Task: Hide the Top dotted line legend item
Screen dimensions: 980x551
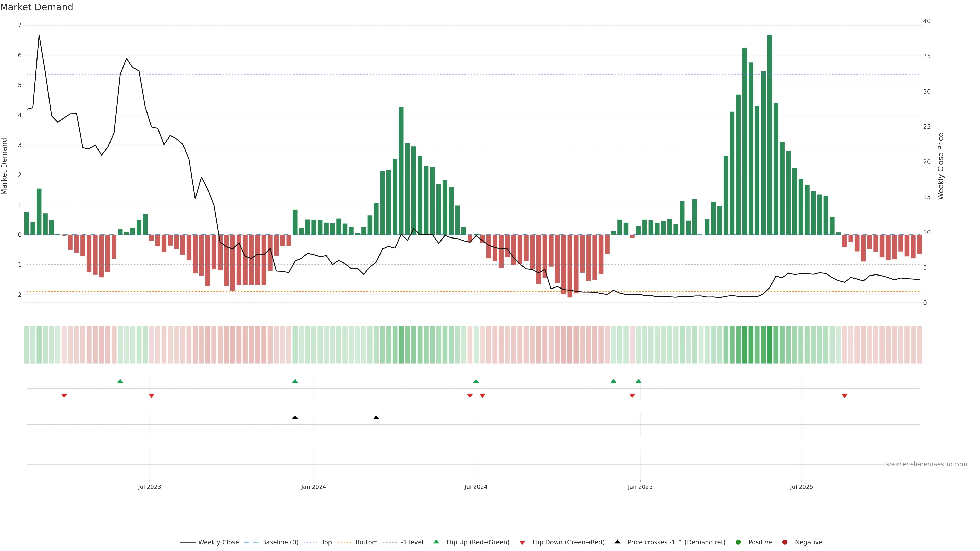Action: [326, 542]
